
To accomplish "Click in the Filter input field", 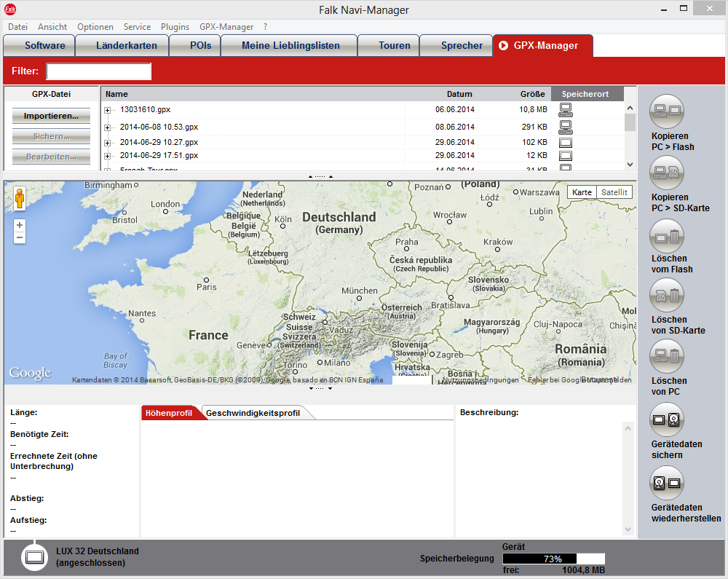I will tap(99, 71).
